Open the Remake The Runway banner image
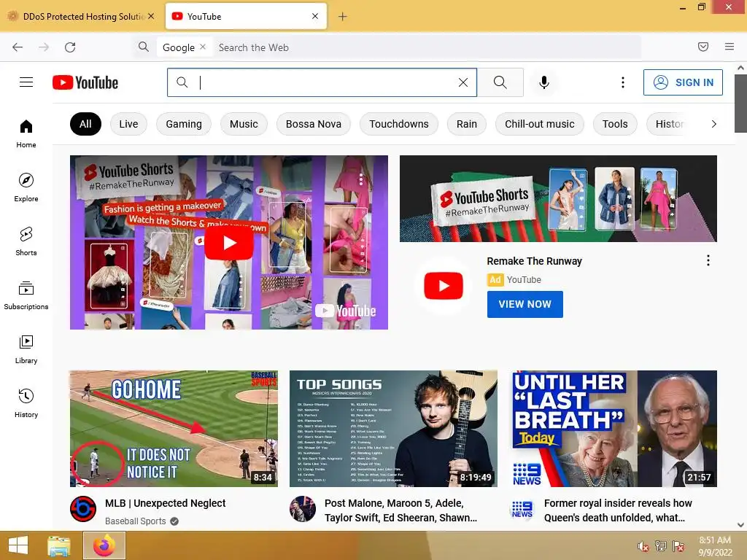Image resolution: width=747 pixels, height=560 pixels. click(x=558, y=198)
